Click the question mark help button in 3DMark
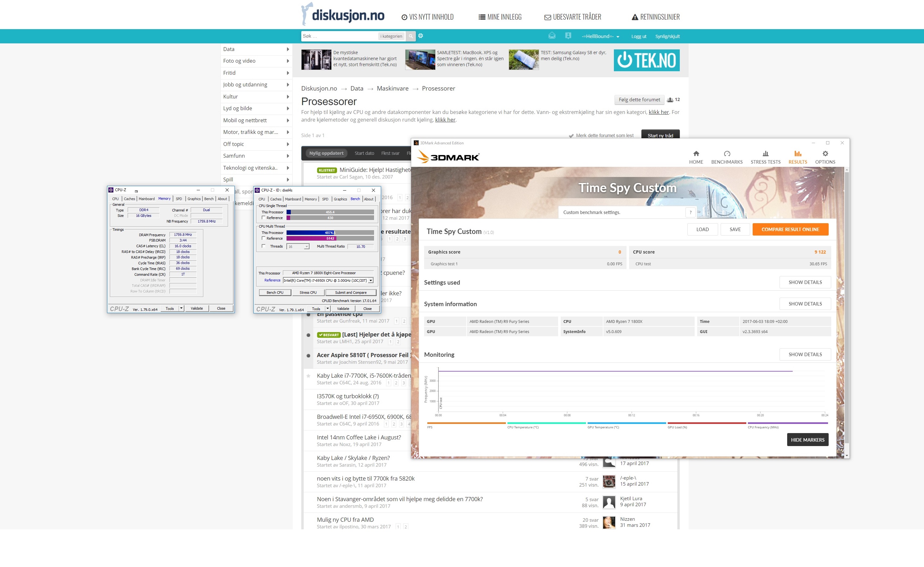 (690, 212)
